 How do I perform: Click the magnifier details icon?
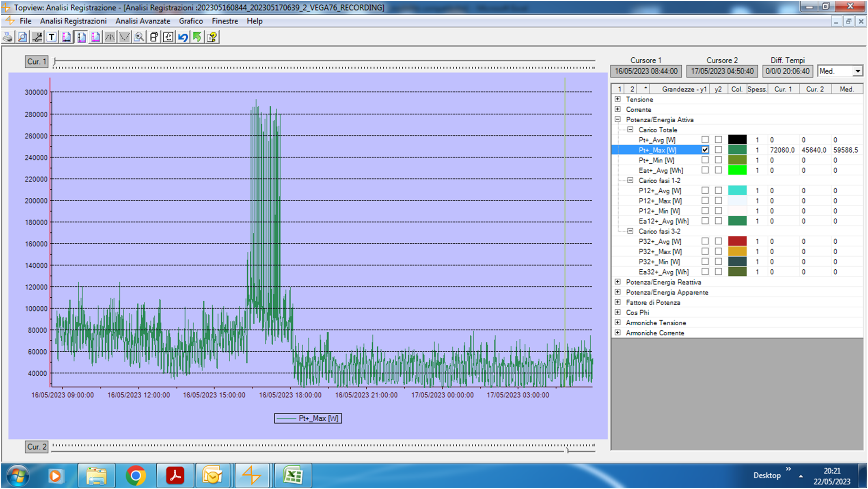[139, 37]
